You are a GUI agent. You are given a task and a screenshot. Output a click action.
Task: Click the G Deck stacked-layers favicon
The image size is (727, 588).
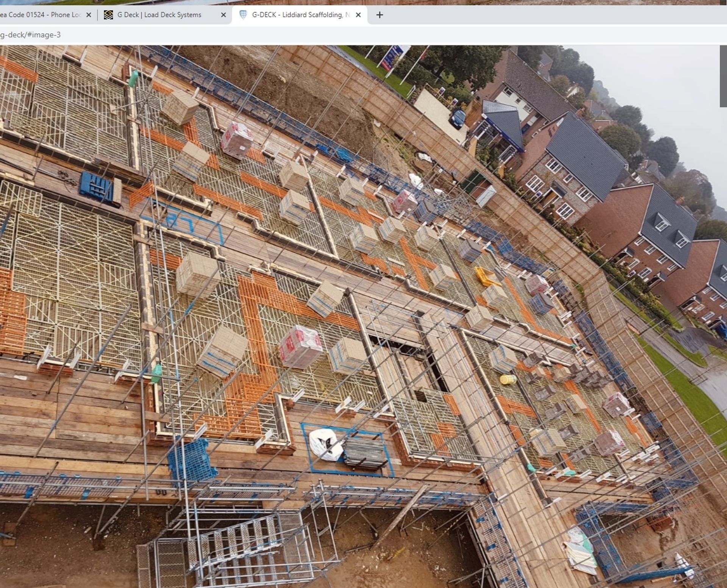pyautogui.click(x=108, y=15)
